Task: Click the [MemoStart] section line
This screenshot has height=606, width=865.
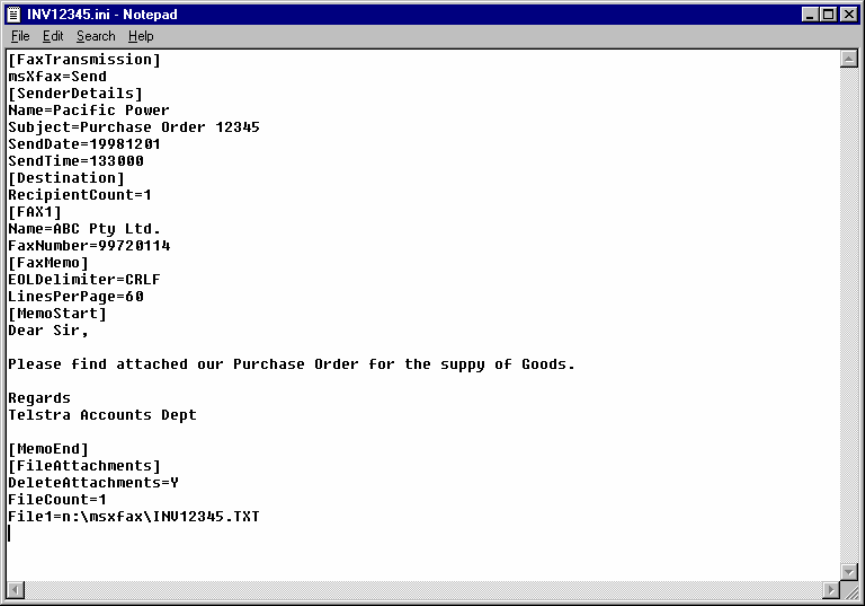Action: (x=57, y=314)
